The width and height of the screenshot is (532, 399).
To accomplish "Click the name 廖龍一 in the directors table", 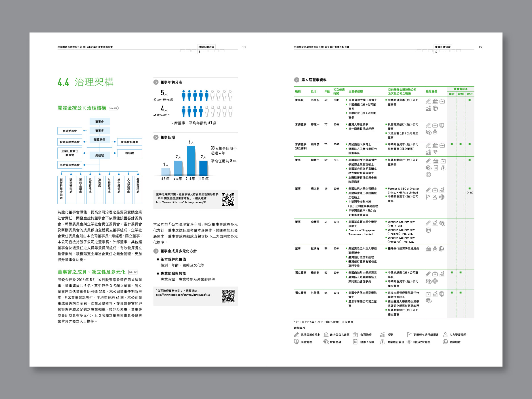I will tap(315, 124).
